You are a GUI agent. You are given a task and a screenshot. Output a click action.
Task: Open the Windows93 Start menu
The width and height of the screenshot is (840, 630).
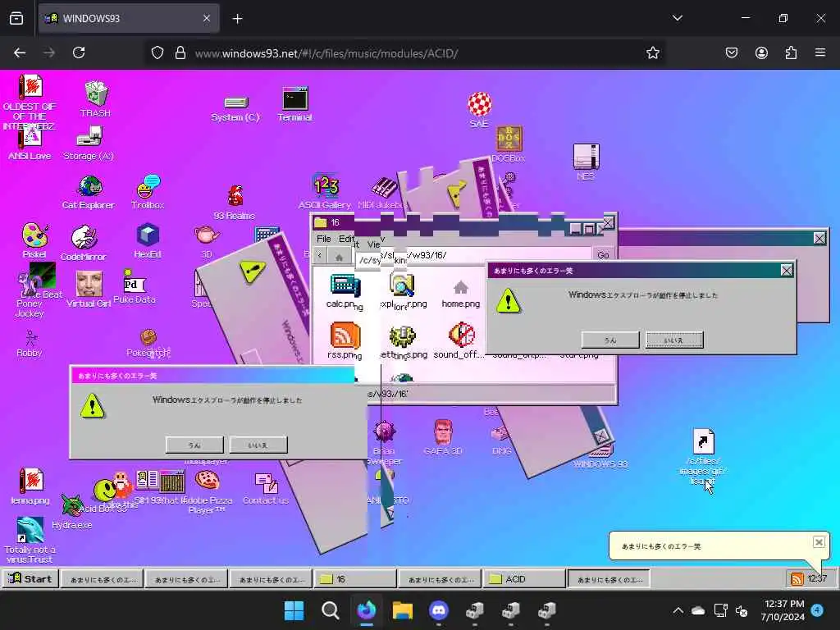30,578
